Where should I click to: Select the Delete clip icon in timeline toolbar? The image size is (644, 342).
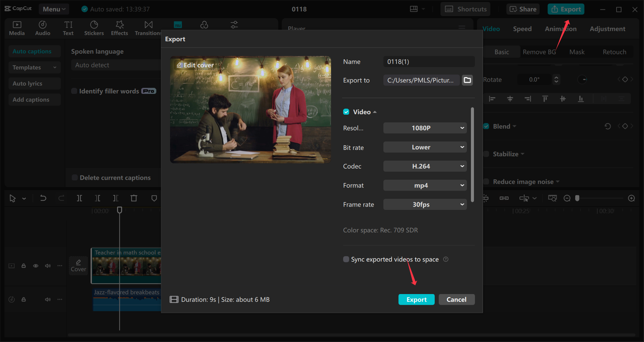pyautogui.click(x=133, y=198)
